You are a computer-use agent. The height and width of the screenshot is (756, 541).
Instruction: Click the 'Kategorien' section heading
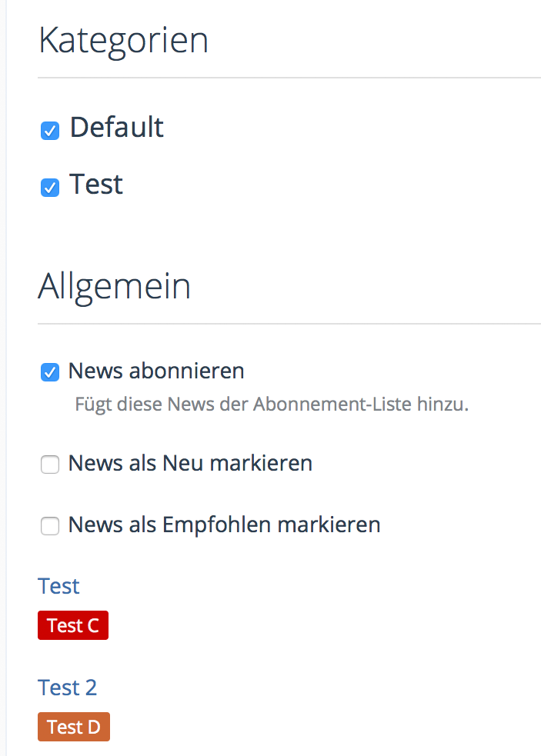click(x=123, y=40)
